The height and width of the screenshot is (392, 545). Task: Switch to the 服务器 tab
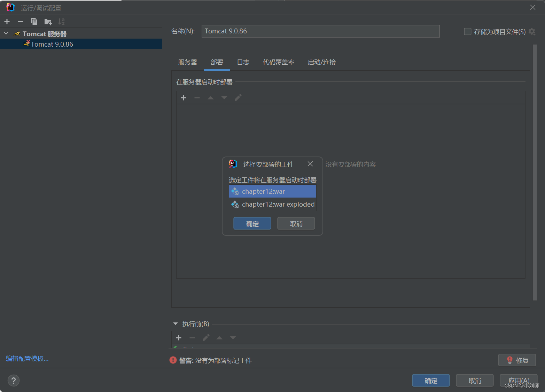click(188, 62)
